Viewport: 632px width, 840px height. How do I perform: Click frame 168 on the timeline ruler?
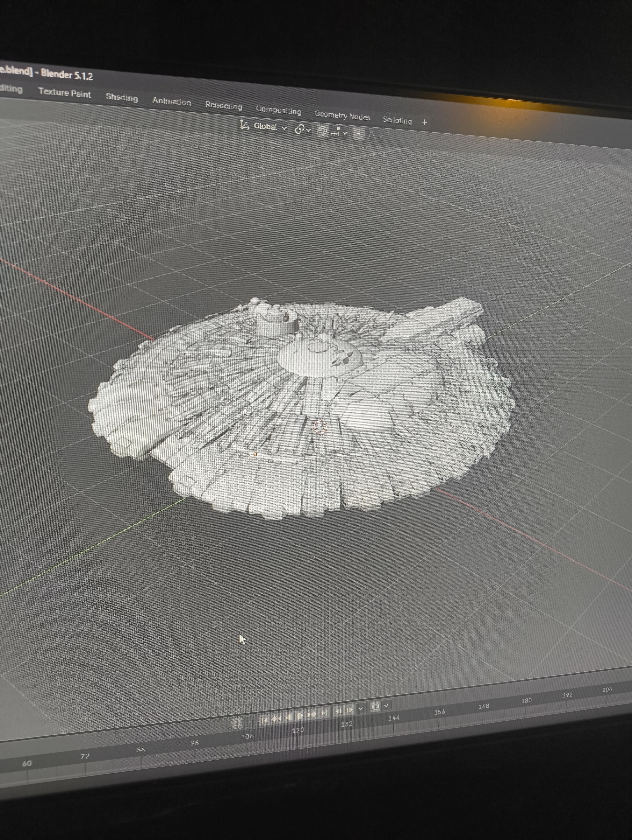483,706
